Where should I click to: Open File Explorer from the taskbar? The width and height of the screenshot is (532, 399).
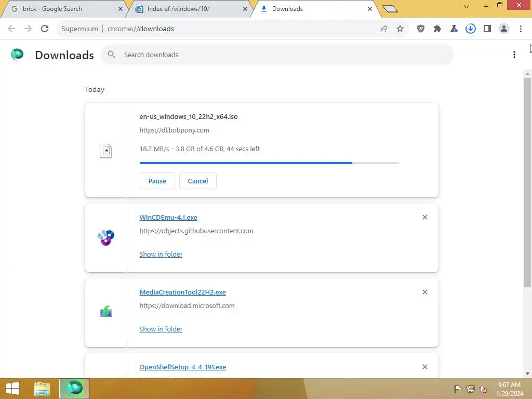[x=42, y=389]
